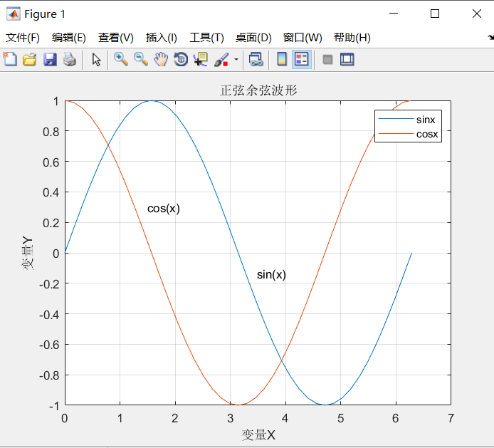Image resolution: width=494 pixels, height=448 pixels.
Task: Click the x-axis label 变量X
Action: (258, 435)
